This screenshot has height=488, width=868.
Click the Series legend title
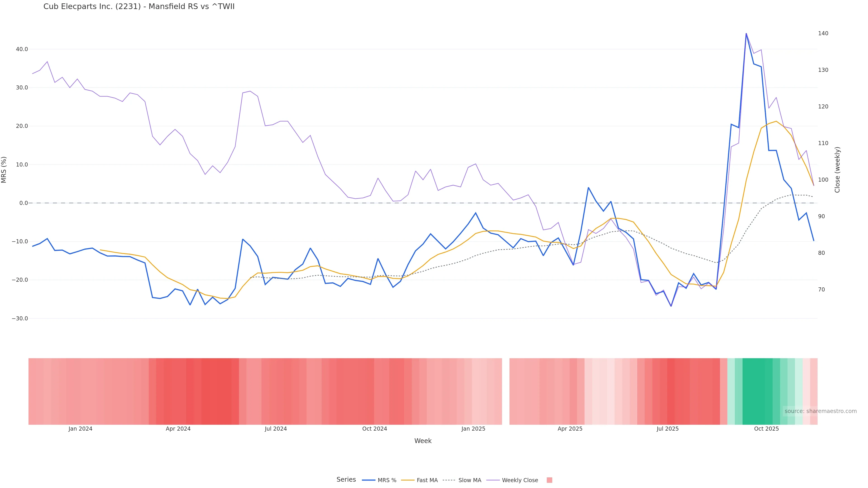(x=346, y=480)
